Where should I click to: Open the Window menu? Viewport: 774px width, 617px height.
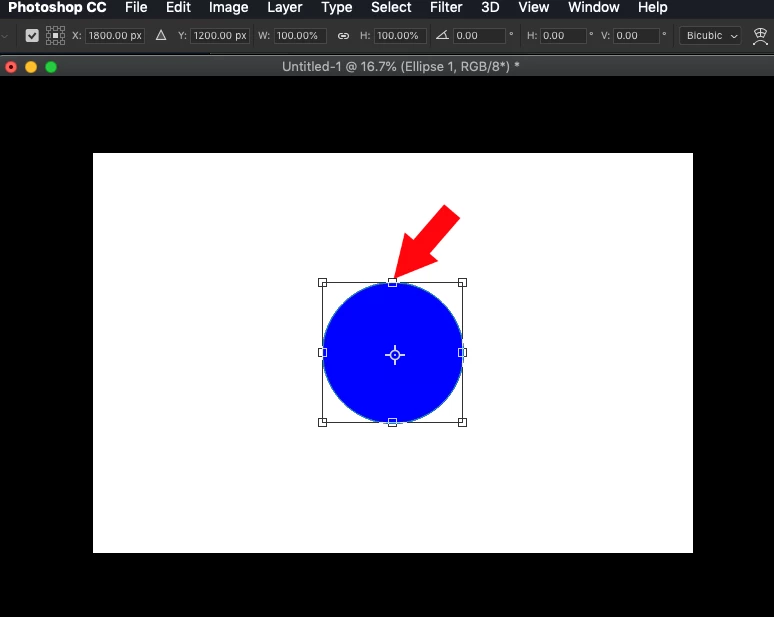point(593,7)
